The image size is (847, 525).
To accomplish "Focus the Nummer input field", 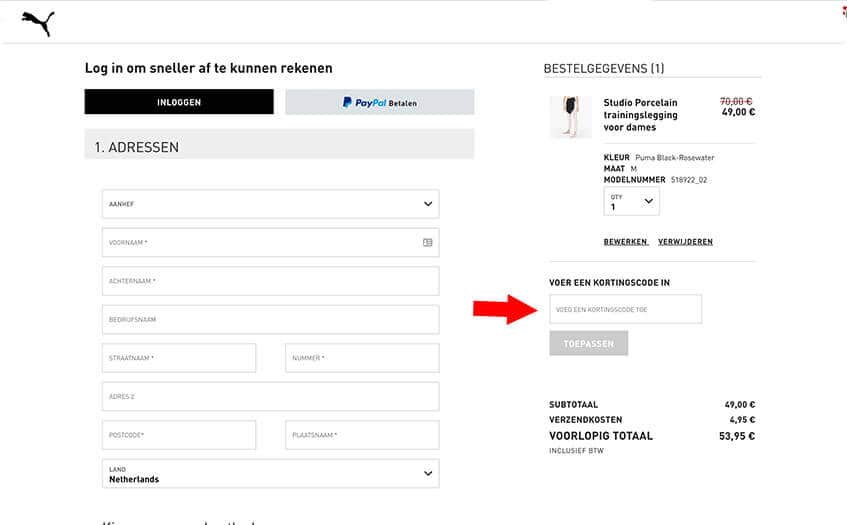I will 362,358.
